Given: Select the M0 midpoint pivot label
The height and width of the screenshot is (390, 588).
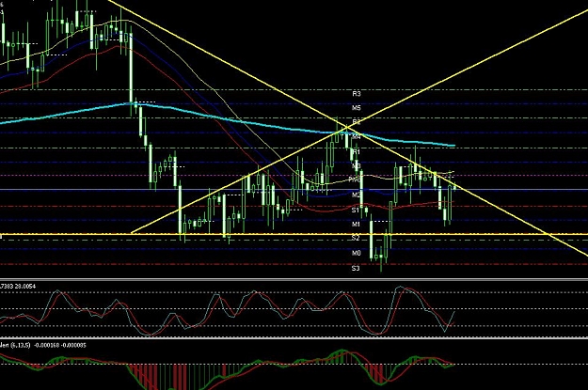Looking at the screenshot, I should coord(357,253).
